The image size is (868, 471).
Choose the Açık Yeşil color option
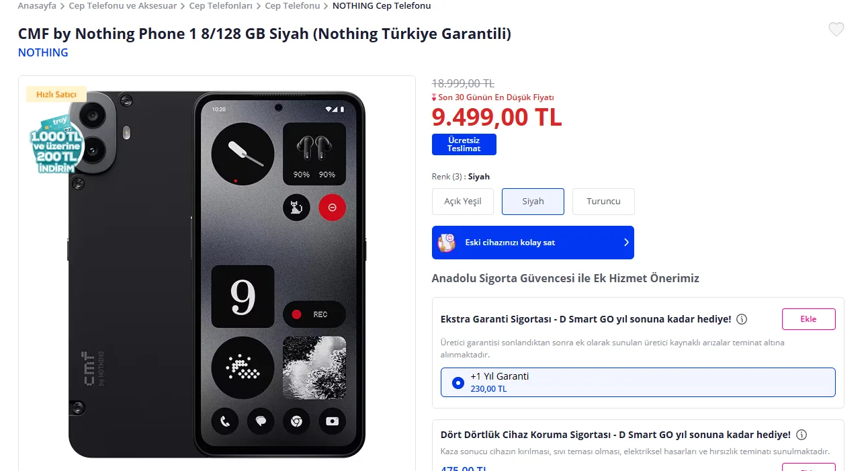click(463, 202)
